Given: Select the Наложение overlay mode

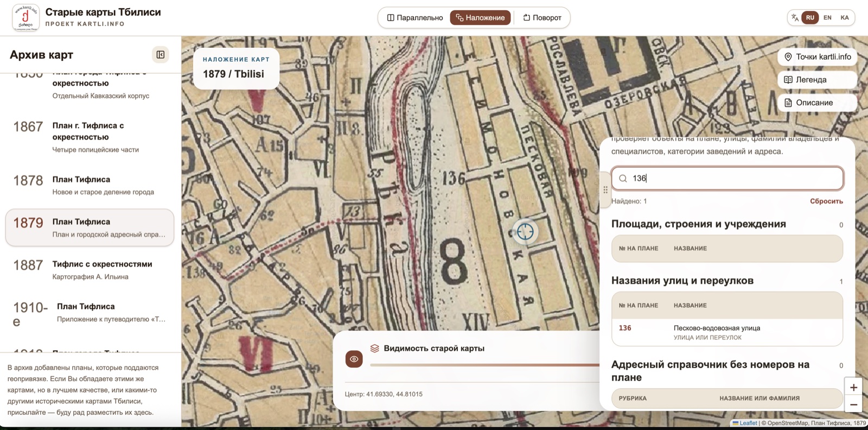Looking at the screenshot, I should point(480,17).
